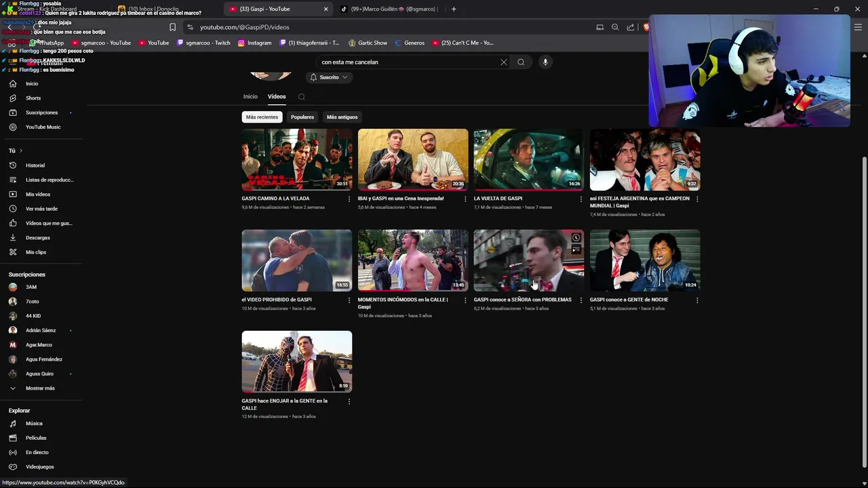Search within channel magnifier icon

coord(302,97)
